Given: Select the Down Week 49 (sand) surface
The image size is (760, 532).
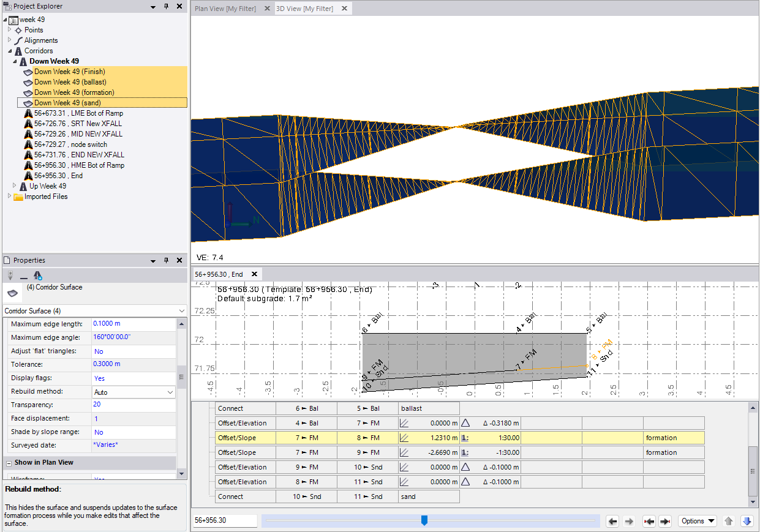Looking at the screenshot, I should [67, 103].
